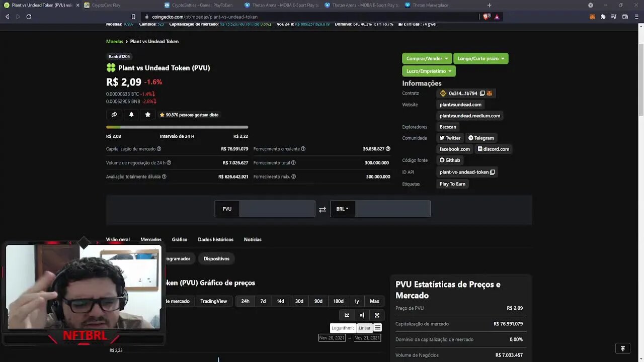
Task: Open the browser extensions puzzle icon
Action: point(603,17)
